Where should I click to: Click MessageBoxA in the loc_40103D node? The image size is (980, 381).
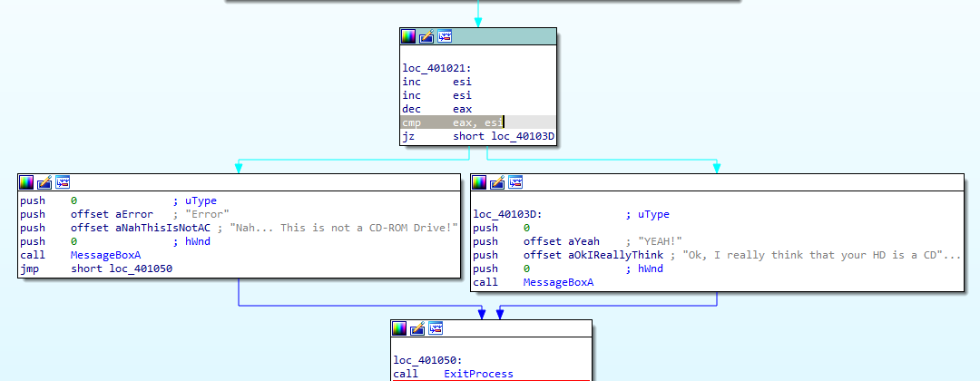tap(558, 282)
